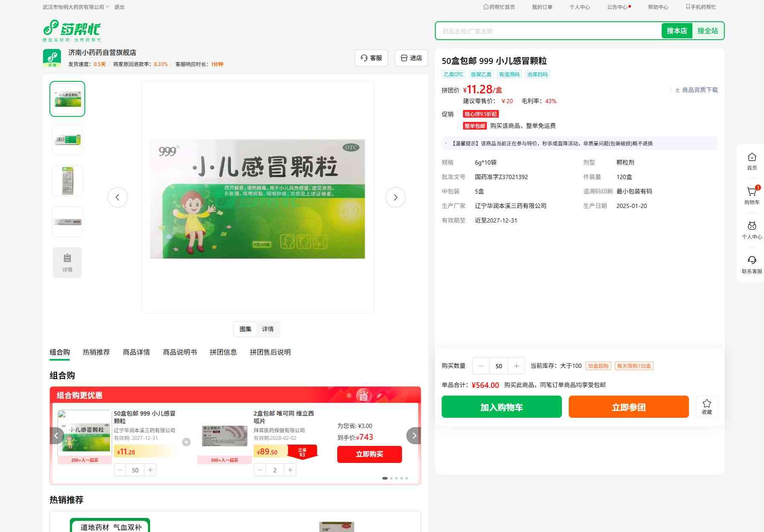The image size is (764, 532).
Task: Switch image view to 图集
Action: tap(245, 329)
